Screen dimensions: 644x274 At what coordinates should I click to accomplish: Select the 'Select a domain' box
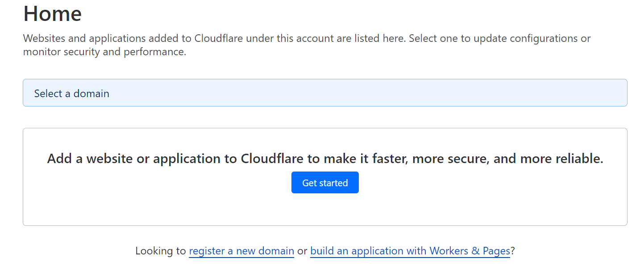click(x=325, y=93)
